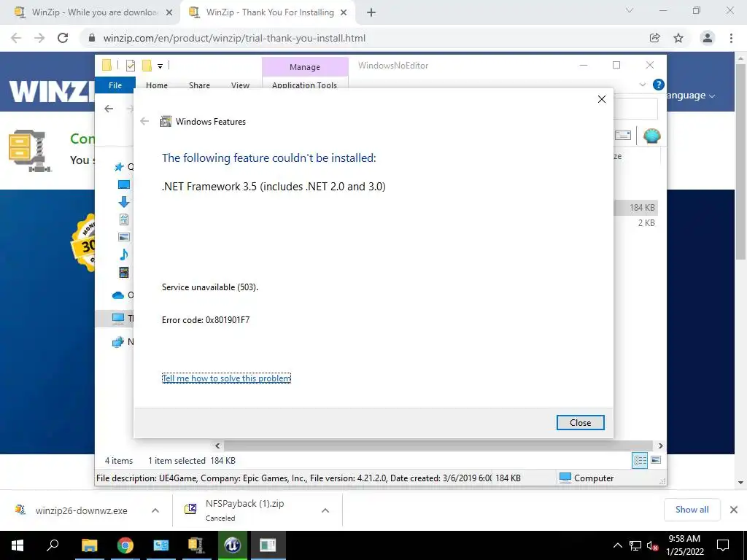
Task: Click the Explorer horizontal scrollbar track
Action: 438,446
